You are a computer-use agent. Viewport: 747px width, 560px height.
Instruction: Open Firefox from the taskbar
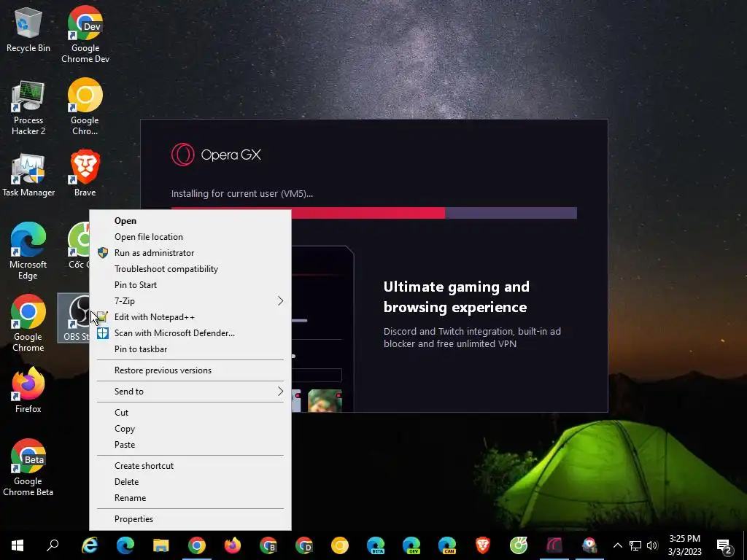click(x=233, y=545)
